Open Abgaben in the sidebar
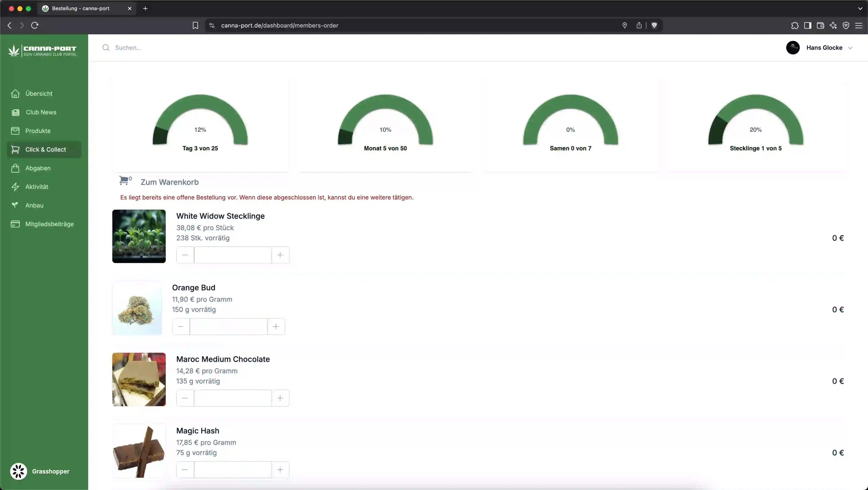868x490 pixels. 44,168
